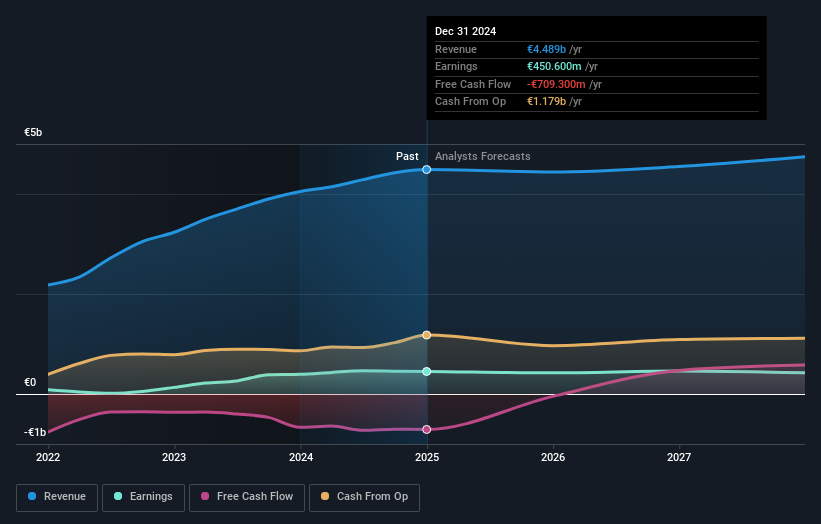Click the -€709.300m free cash flow value
This screenshot has width=821, height=524.
tap(556, 84)
